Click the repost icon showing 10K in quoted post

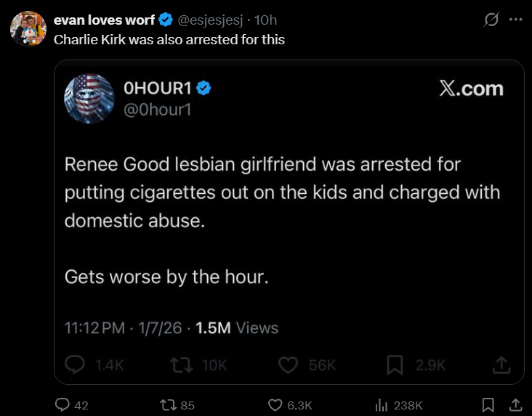coord(181,365)
